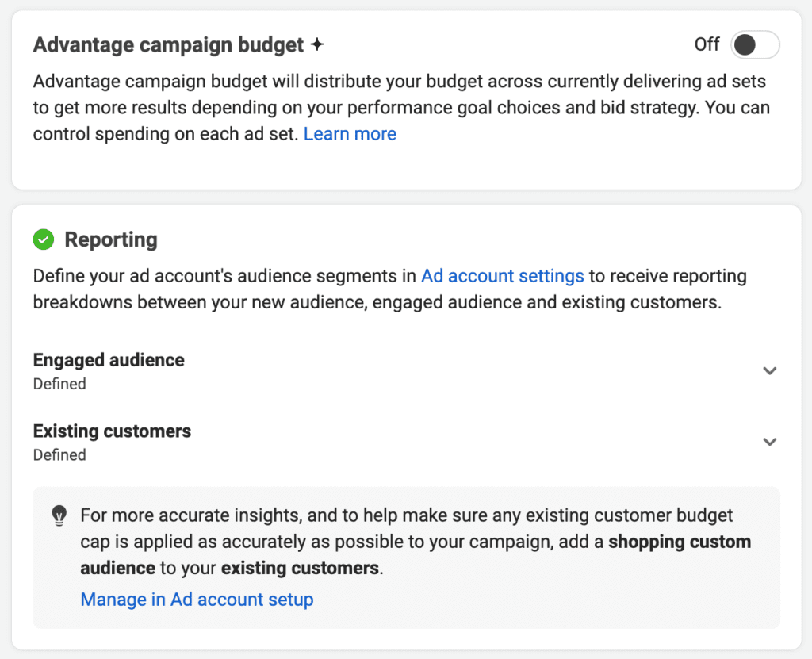Click the bold existing customers text in tip
812x659 pixels.
tap(301, 569)
